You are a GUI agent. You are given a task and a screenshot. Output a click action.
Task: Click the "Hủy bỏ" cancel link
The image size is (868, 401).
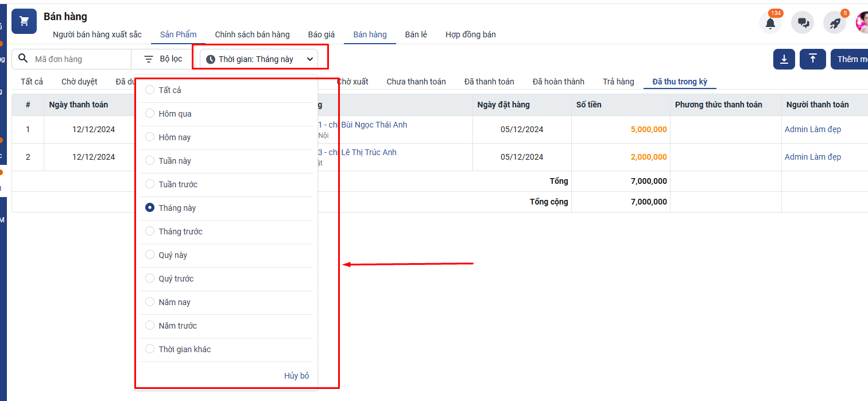click(296, 376)
